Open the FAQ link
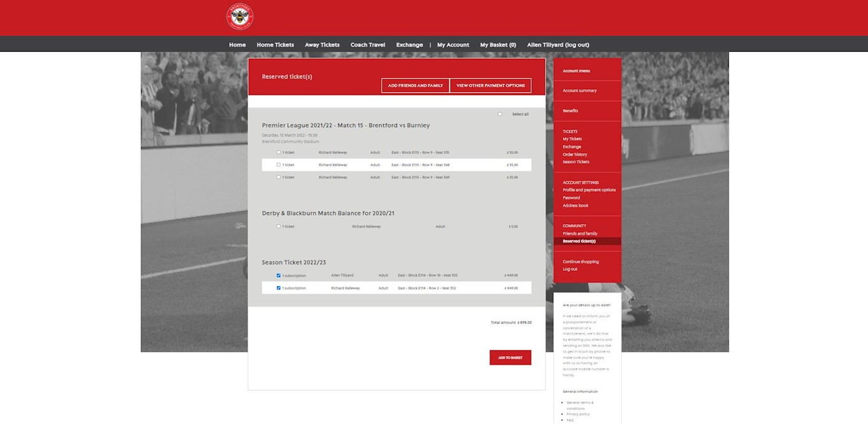868x424 pixels. [x=570, y=420]
